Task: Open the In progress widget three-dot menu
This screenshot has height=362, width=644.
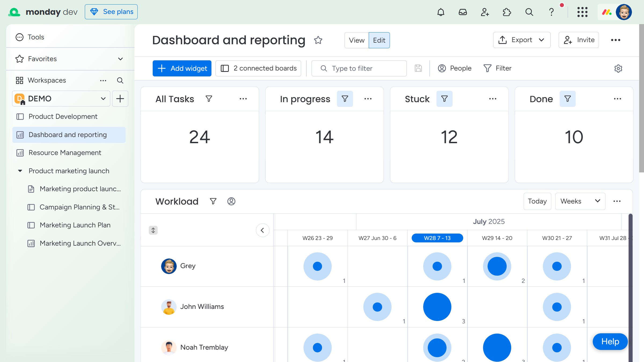Action: tap(368, 99)
